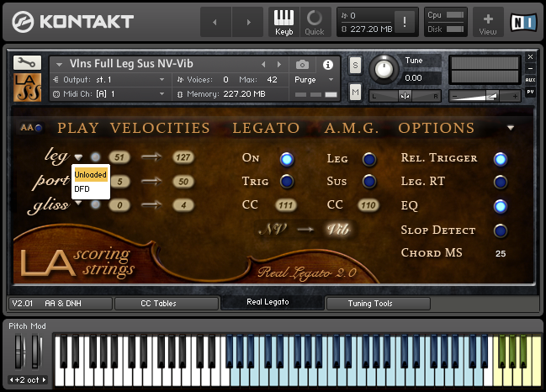This screenshot has width=546, height=392.
Task: Solo the instrument with S button
Action: pos(355,65)
